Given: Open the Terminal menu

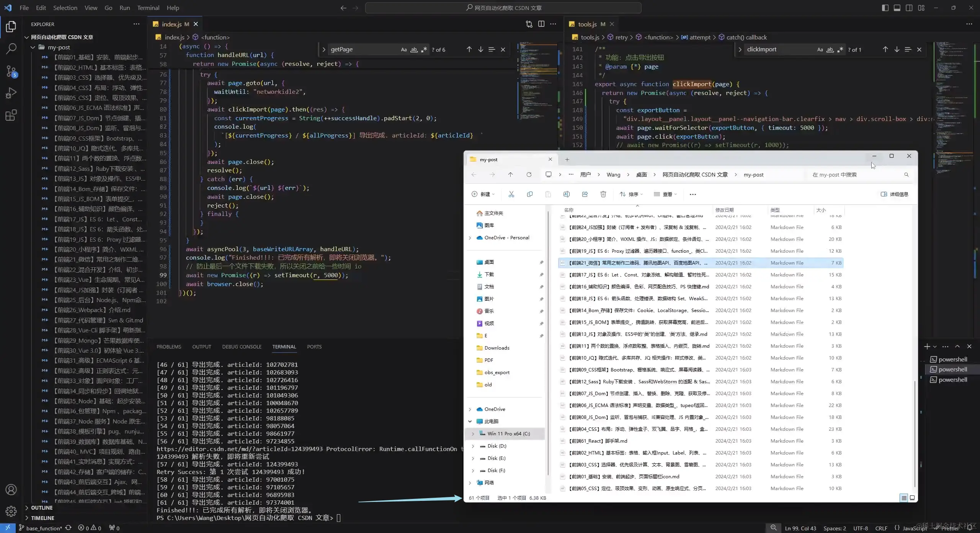Looking at the screenshot, I should (x=148, y=8).
